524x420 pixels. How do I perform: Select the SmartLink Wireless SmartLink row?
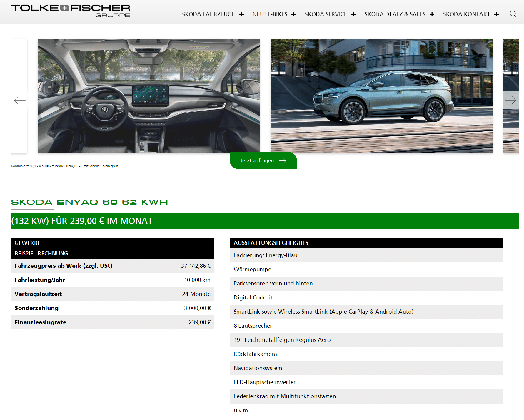pos(367,312)
